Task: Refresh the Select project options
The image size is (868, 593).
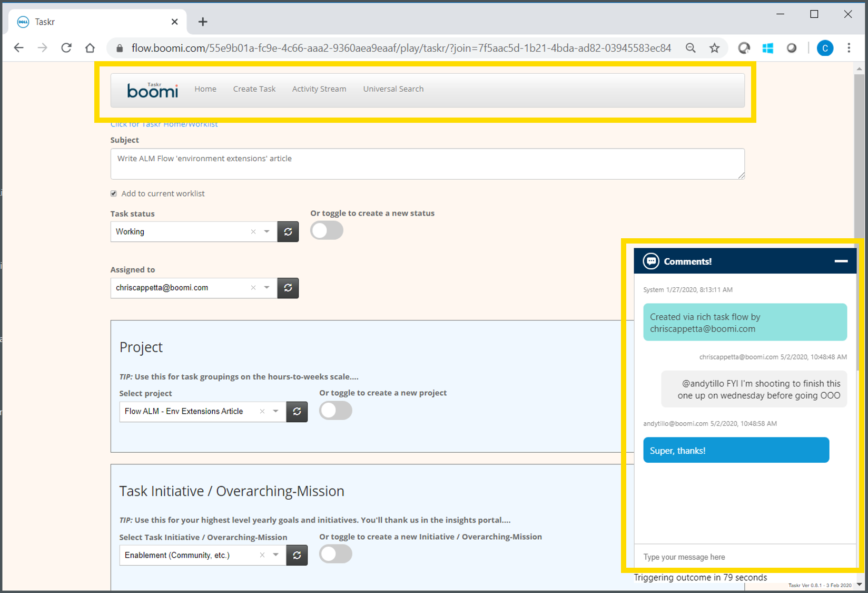Action: tap(297, 412)
